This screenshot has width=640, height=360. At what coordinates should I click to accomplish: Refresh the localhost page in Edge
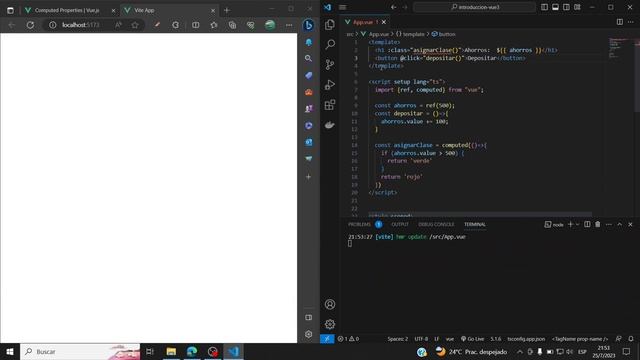click(30, 25)
